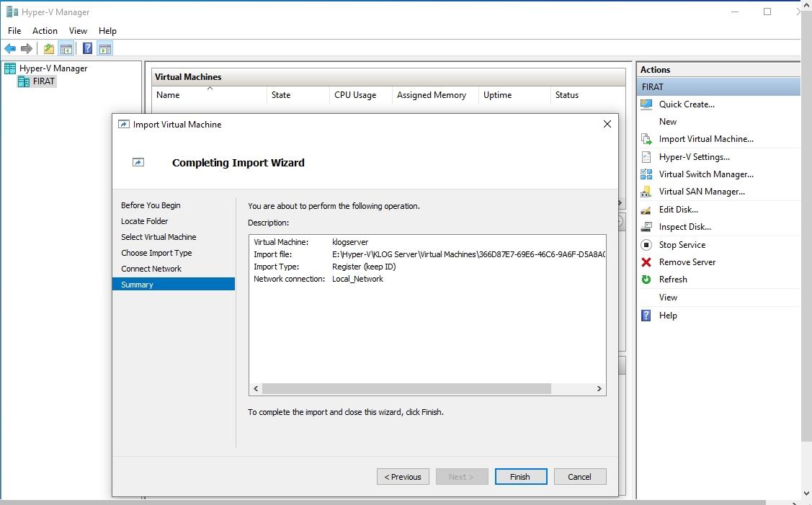812x505 pixels.
Task: Click the Hyper-V Manager window title icon
Action: [12, 12]
